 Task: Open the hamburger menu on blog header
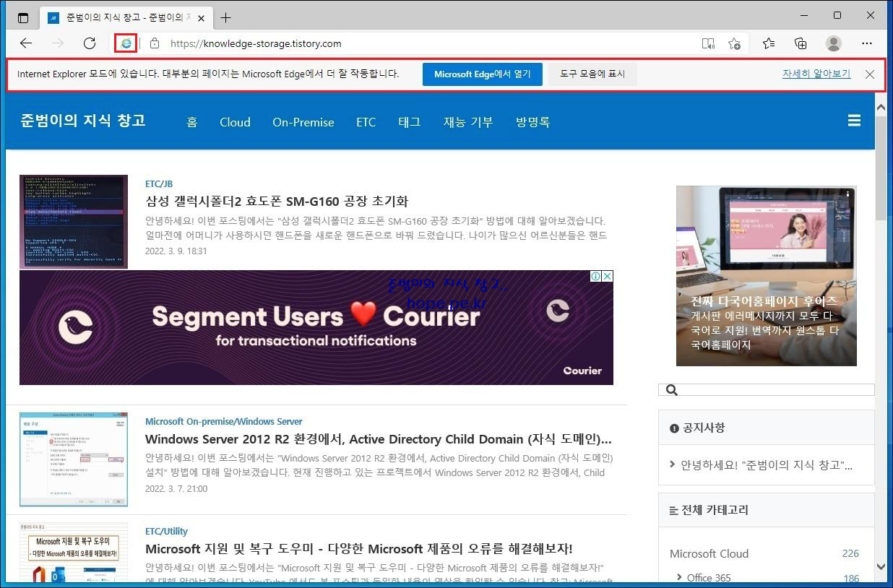pos(854,121)
